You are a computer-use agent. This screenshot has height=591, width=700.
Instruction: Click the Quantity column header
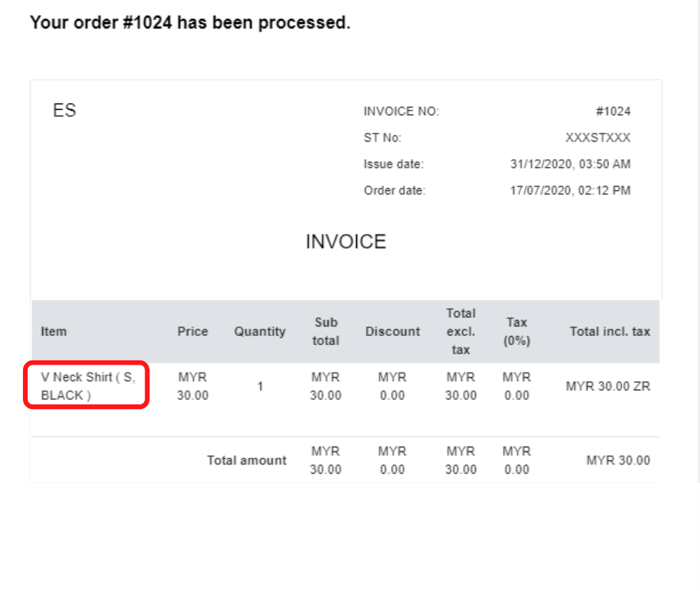[260, 331]
